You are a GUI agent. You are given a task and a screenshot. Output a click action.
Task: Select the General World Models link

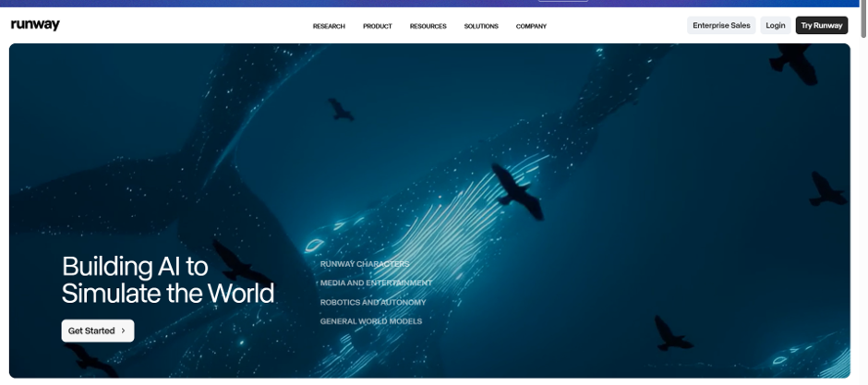pyautogui.click(x=371, y=321)
